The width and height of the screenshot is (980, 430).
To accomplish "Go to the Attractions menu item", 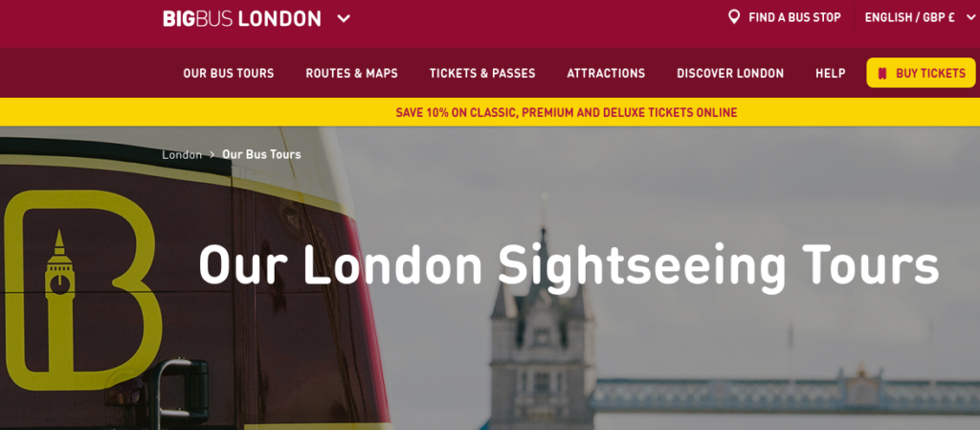I will click(x=606, y=73).
